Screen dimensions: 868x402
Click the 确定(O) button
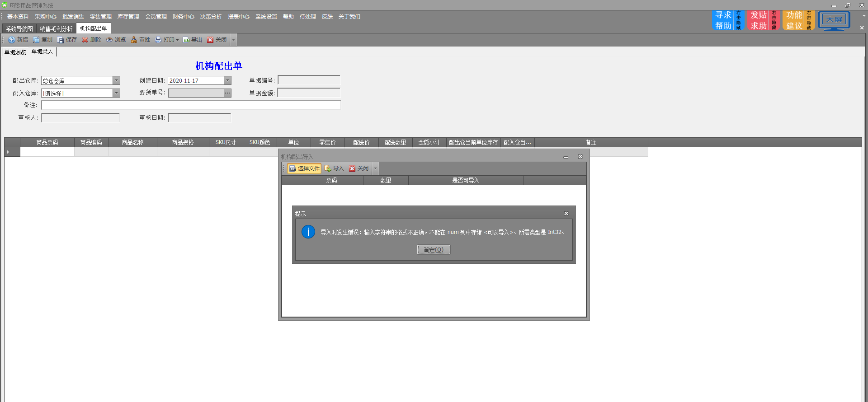(434, 250)
